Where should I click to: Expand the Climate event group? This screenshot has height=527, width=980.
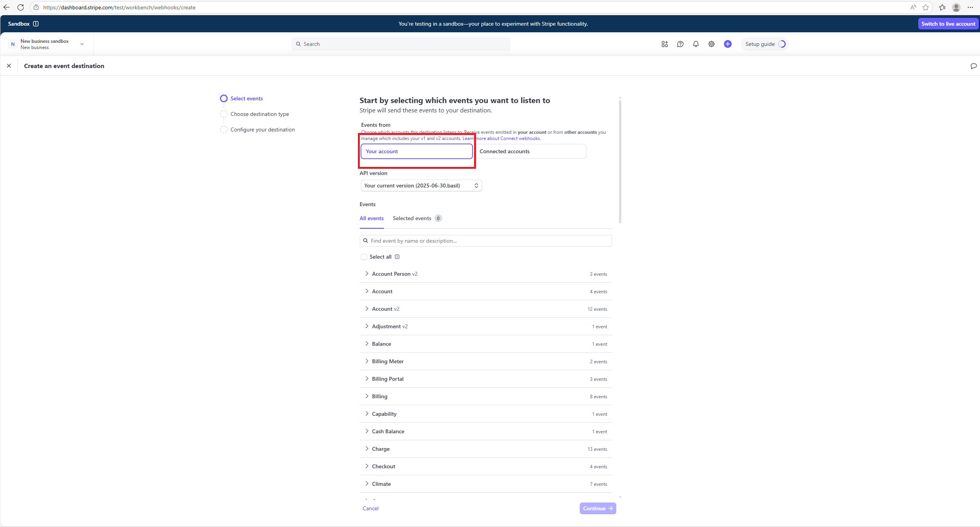click(x=486, y=484)
